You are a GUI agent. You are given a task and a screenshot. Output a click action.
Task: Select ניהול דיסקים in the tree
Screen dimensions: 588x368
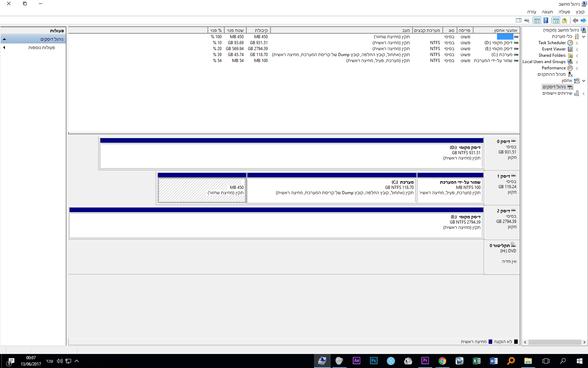(554, 87)
